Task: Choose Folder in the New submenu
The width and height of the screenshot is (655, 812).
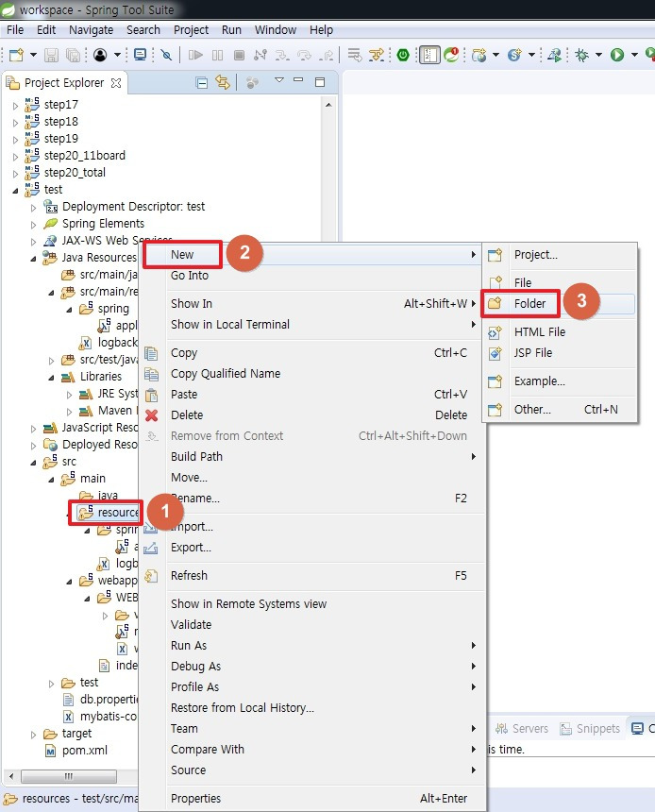Action: coord(561,303)
